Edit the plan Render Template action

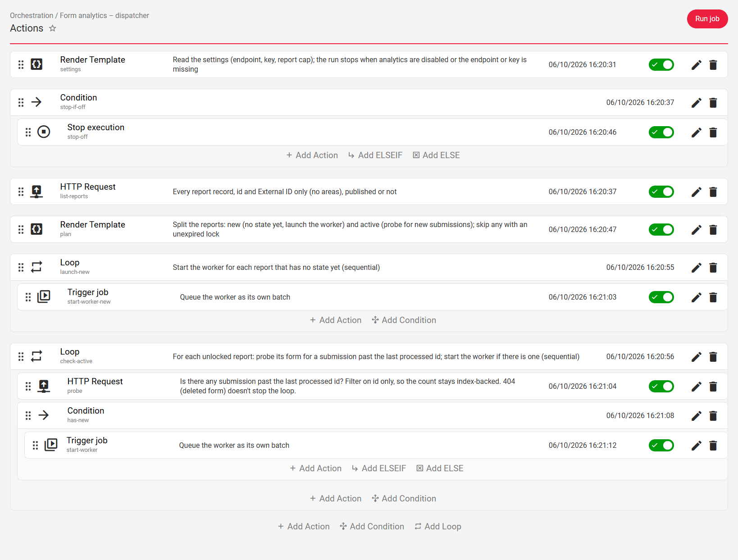(696, 230)
